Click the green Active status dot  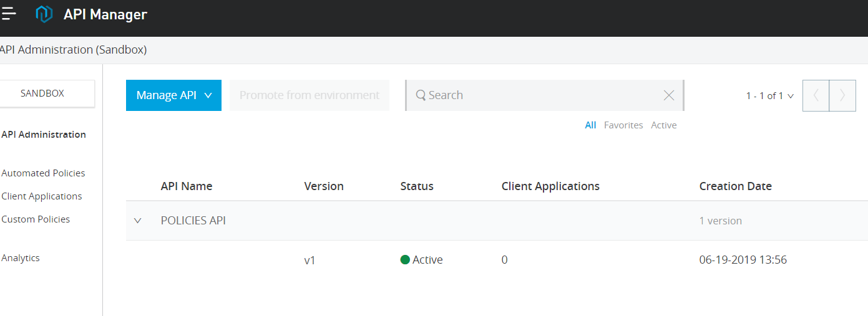point(405,260)
